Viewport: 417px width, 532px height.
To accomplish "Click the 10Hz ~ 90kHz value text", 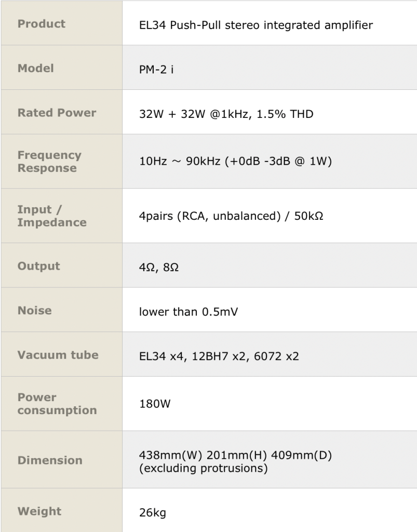I will pyautogui.click(x=235, y=161).
